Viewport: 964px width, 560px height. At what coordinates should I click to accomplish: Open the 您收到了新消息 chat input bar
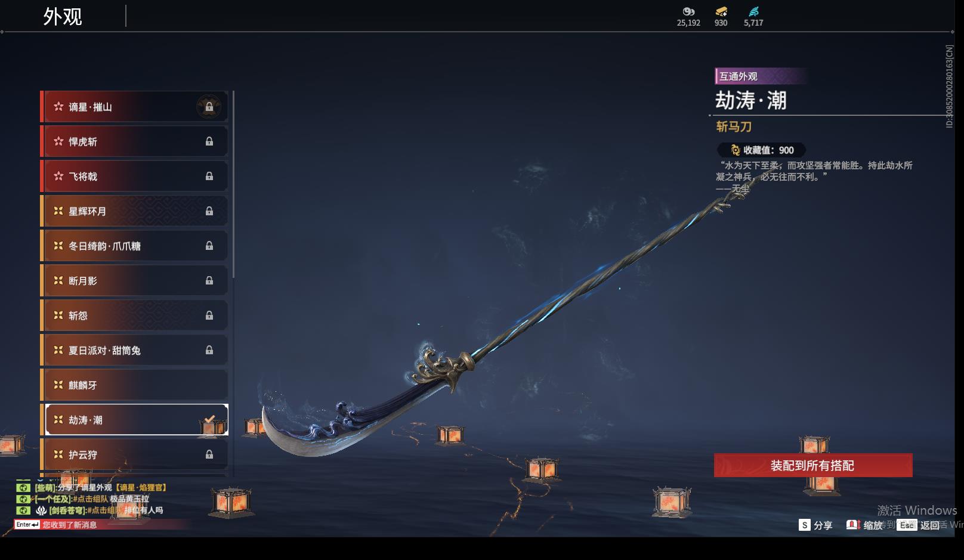(x=101, y=525)
